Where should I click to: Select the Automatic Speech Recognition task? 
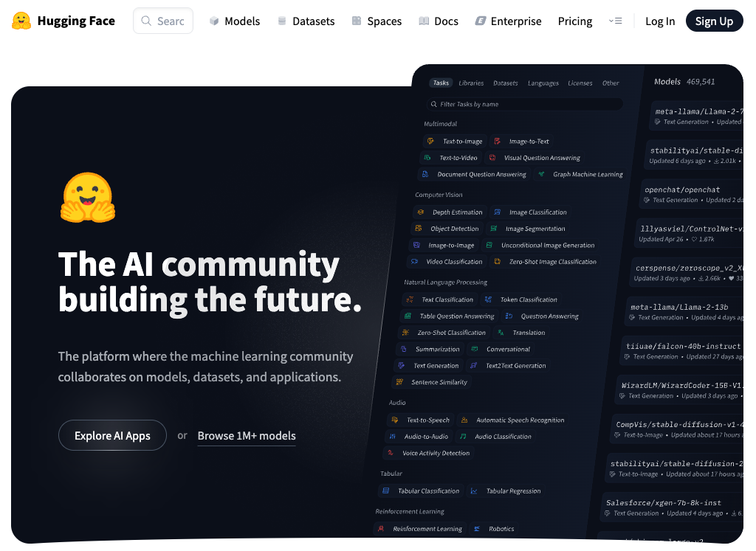coord(512,420)
